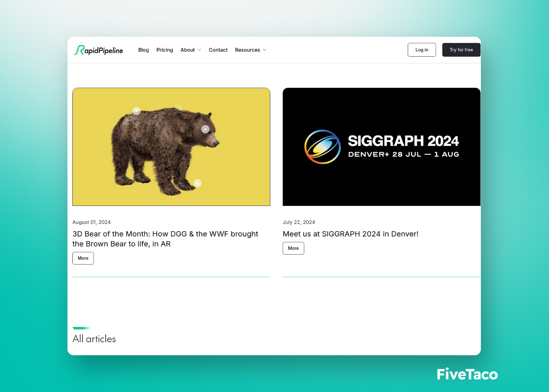Click More under the SIGGRAPH article
The width and height of the screenshot is (549, 392).
[293, 248]
